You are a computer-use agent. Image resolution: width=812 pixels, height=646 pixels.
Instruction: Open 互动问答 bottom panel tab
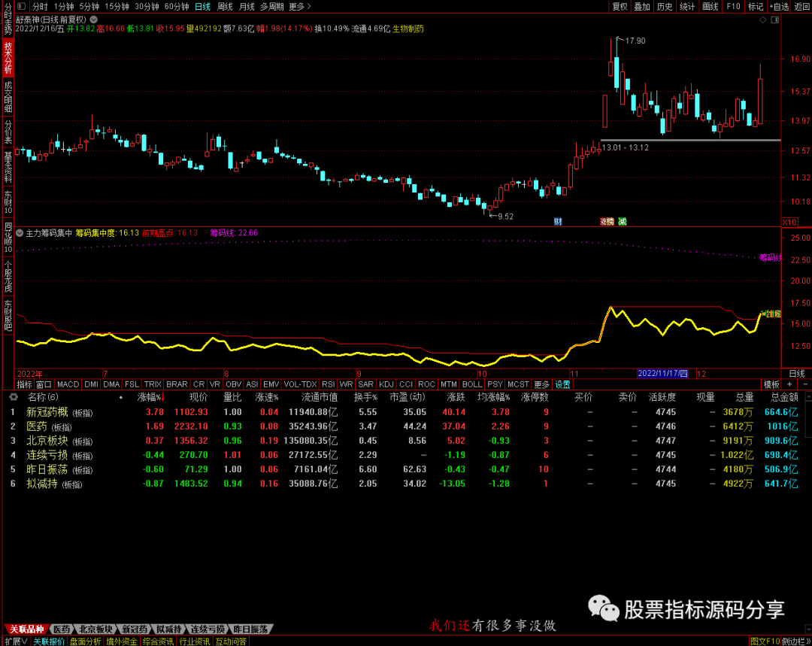tap(231, 641)
